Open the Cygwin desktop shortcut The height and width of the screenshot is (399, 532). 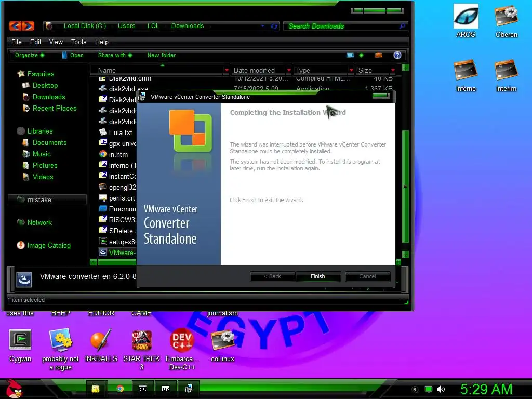[x=20, y=345]
